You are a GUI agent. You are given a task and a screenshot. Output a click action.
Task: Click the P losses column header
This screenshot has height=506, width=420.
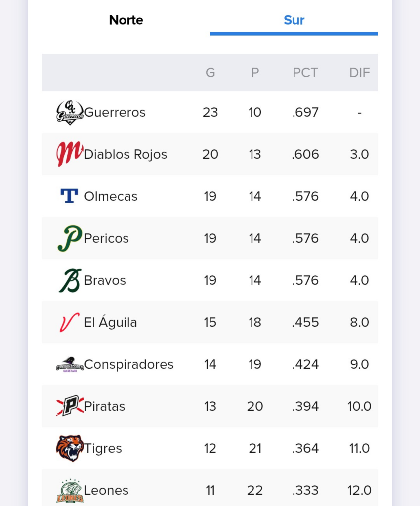click(x=255, y=73)
